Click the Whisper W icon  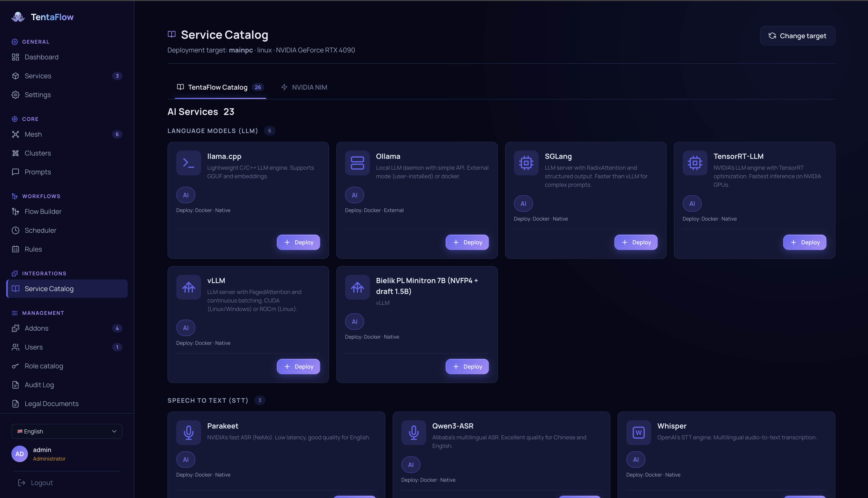[x=639, y=432]
